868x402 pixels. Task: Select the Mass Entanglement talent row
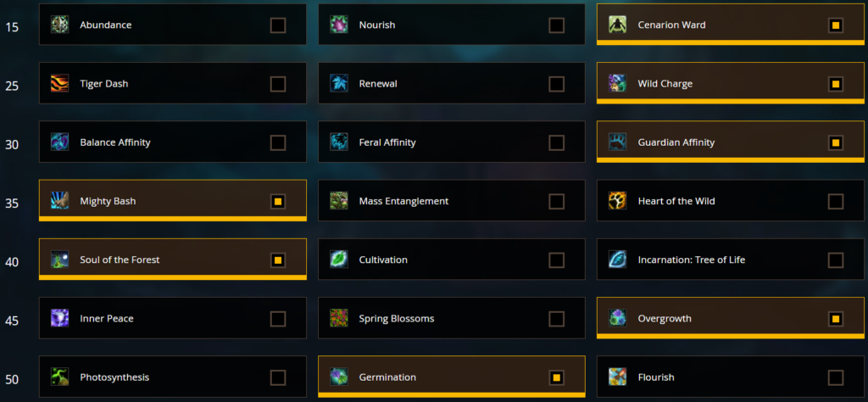point(452,201)
